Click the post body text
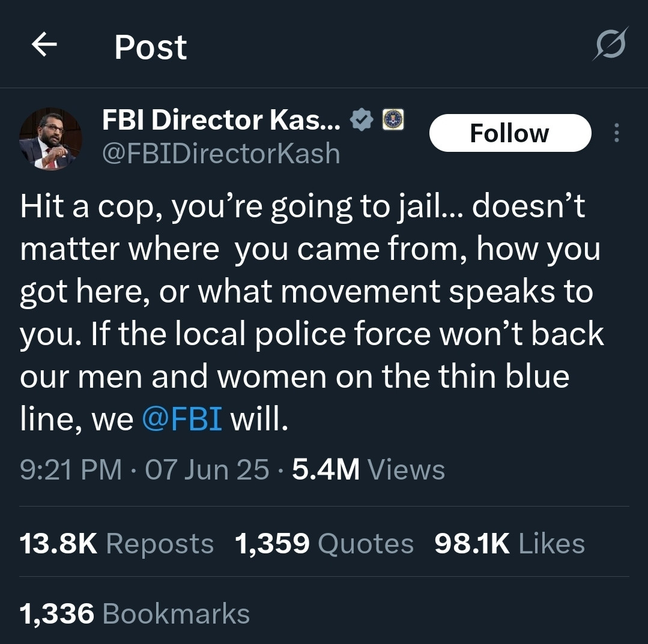 pyautogui.click(x=312, y=313)
